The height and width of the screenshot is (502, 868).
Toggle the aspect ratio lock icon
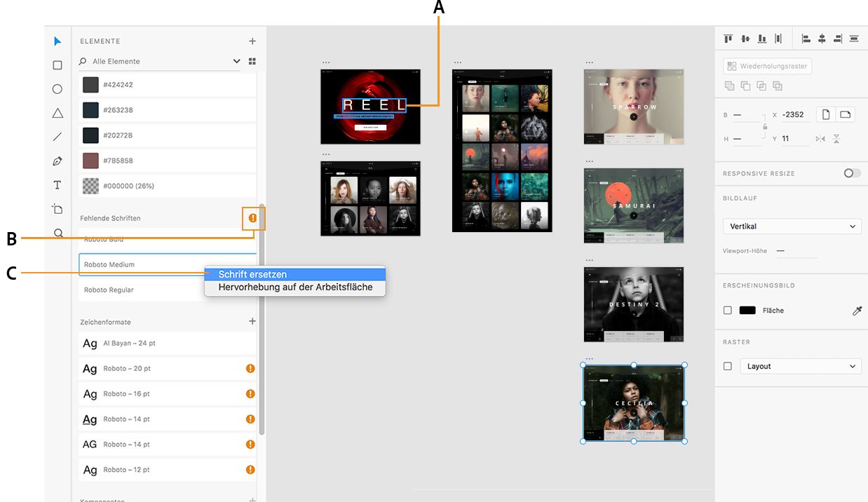point(765,126)
